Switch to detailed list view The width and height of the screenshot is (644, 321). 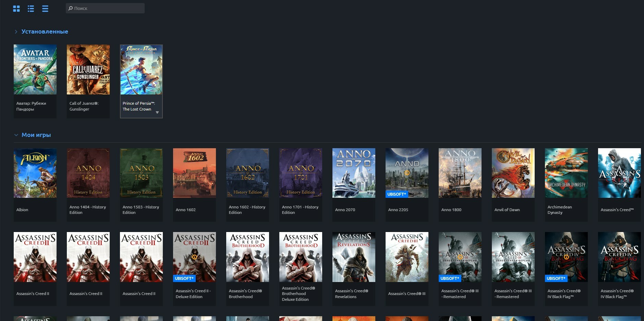click(31, 9)
